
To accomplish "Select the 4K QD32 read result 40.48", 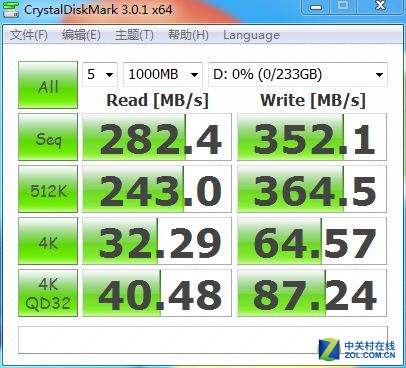I will (x=157, y=293).
